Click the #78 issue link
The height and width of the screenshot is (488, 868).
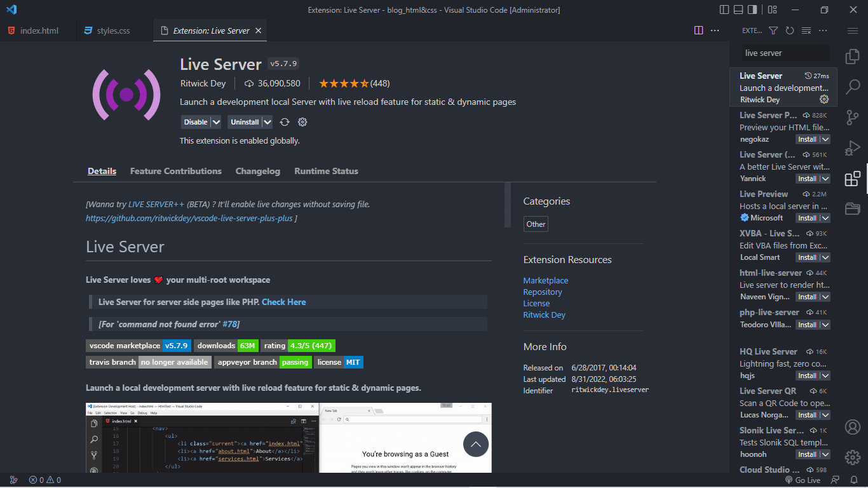point(229,324)
